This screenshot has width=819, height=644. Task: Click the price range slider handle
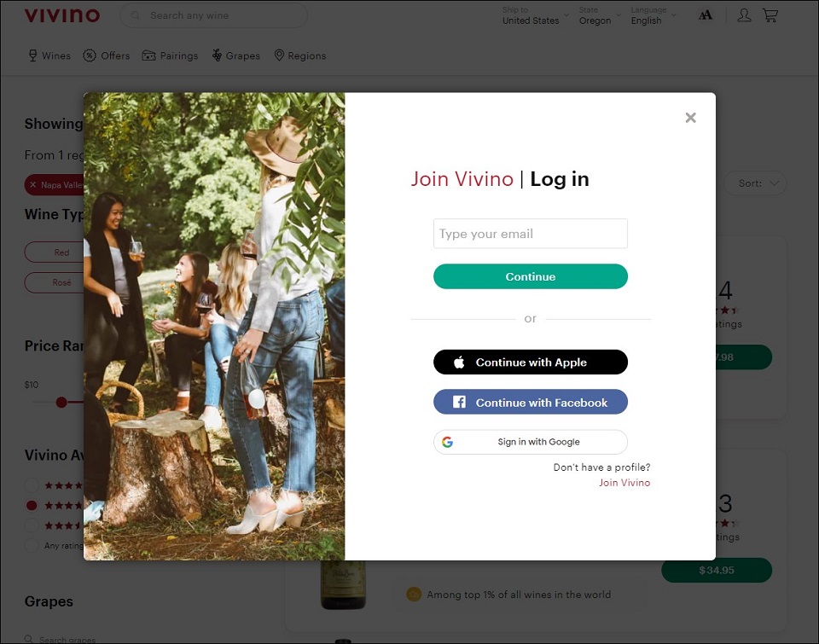pos(61,402)
